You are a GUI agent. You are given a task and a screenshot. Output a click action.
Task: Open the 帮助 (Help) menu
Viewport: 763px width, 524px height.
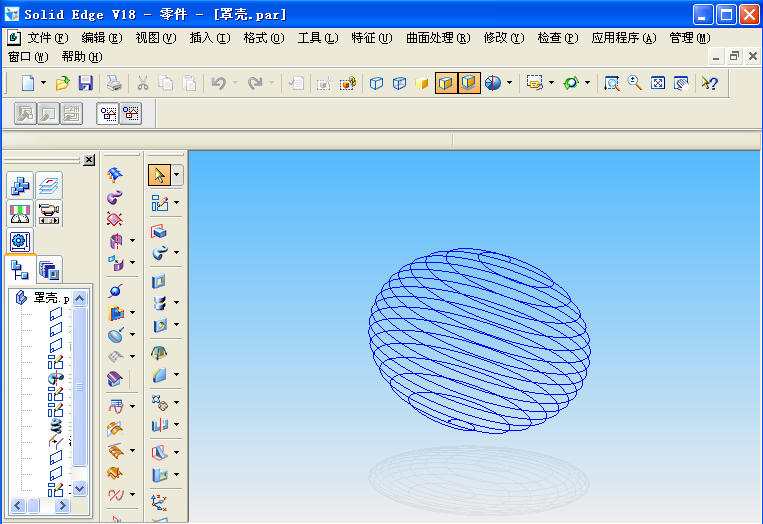tap(82, 57)
